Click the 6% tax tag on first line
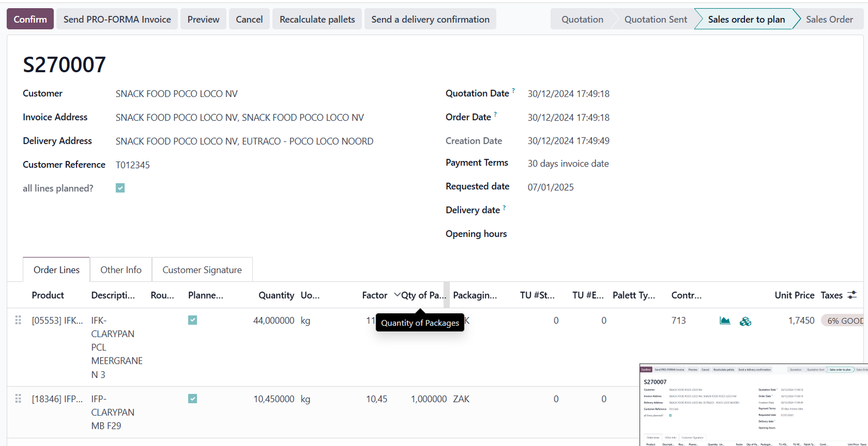Viewport: 868px width, 446px height. pos(844,321)
